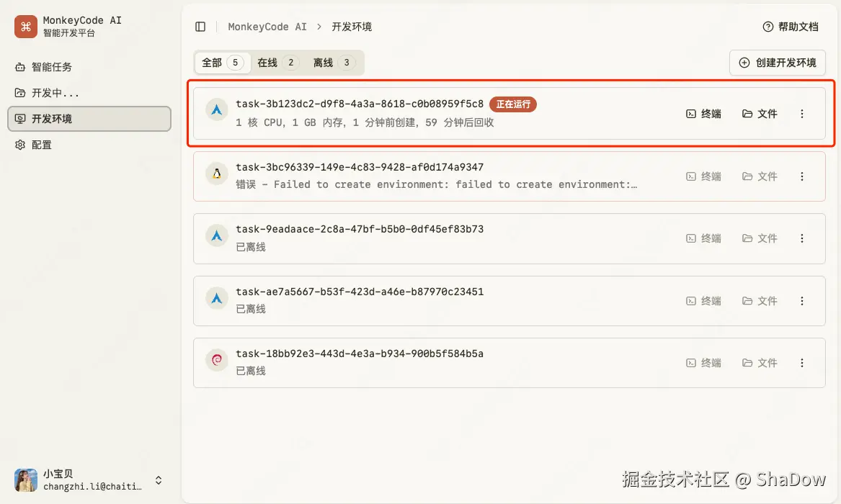Switch to the 离线 tab
Viewport: 841px width, 504px height.
tap(334, 63)
